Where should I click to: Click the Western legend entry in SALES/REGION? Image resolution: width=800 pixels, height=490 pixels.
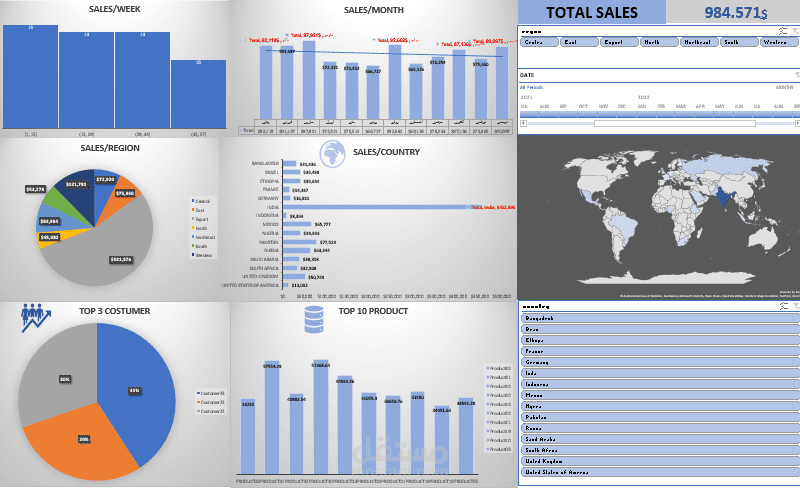pyautogui.click(x=202, y=255)
